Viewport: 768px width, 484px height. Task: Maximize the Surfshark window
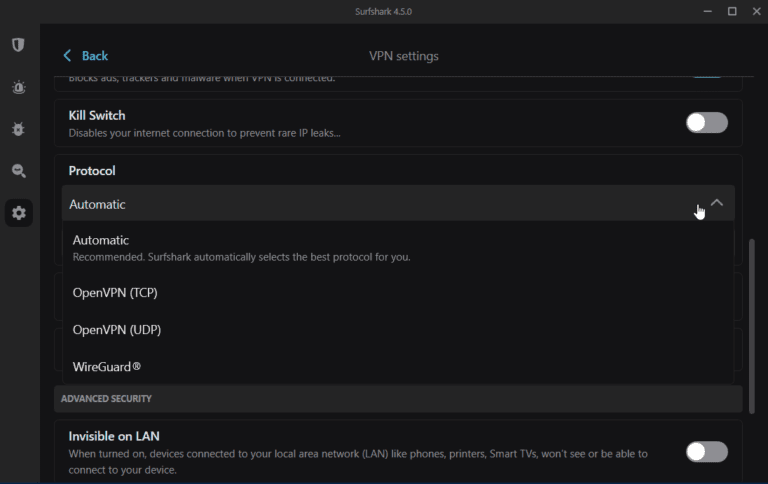click(732, 11)
